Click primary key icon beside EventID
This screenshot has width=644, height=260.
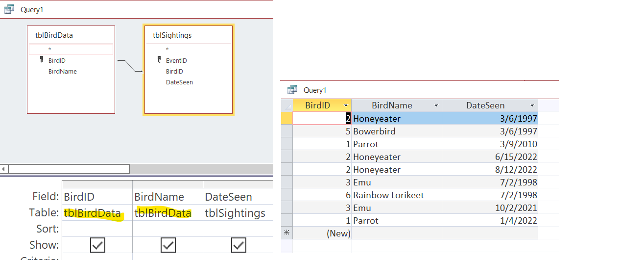159,60
